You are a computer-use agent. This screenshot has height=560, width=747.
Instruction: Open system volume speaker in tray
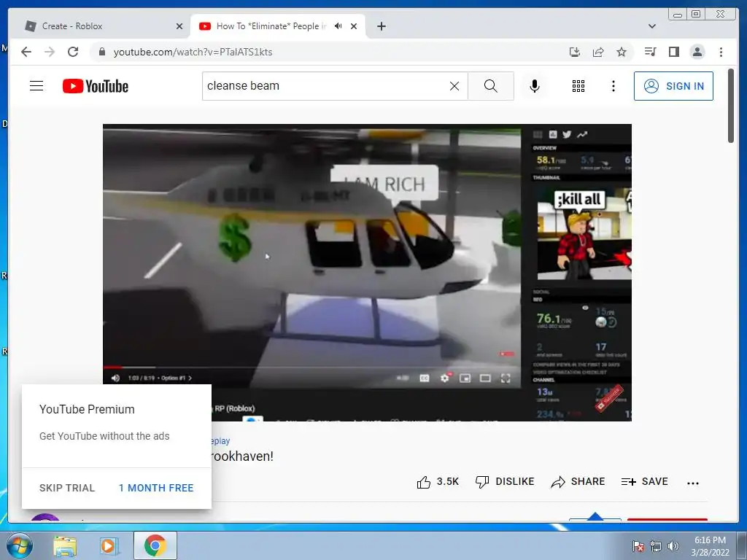tap(673, 546)
